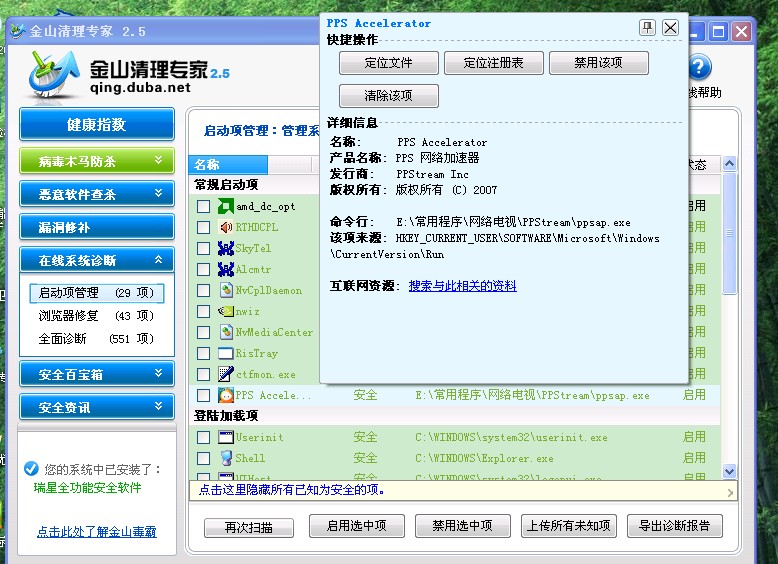Click the NvCplDaemon item icon
Image resolution: width=778 pixels, height=564 pixels.
[x=226, y=290]
